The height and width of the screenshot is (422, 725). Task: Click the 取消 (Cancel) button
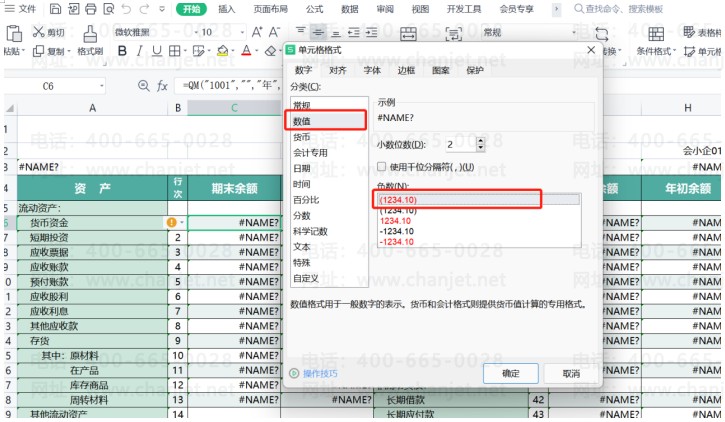(571, 373)
